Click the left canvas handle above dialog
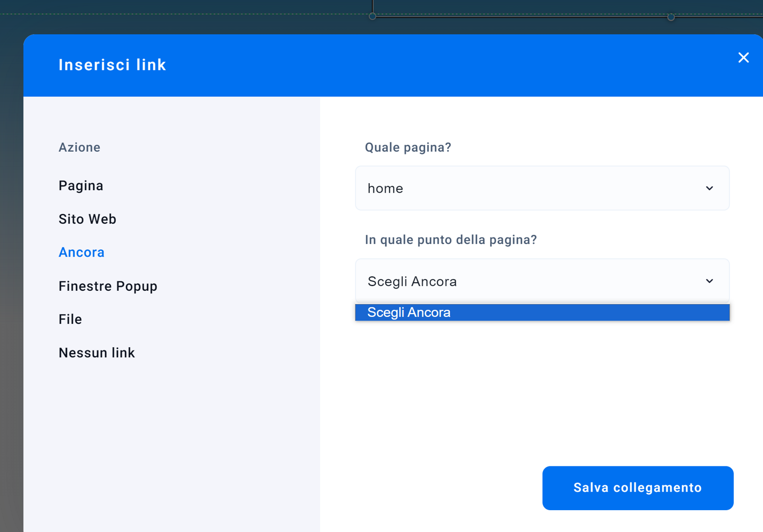 pyautogui.click(x=372, y=17)
